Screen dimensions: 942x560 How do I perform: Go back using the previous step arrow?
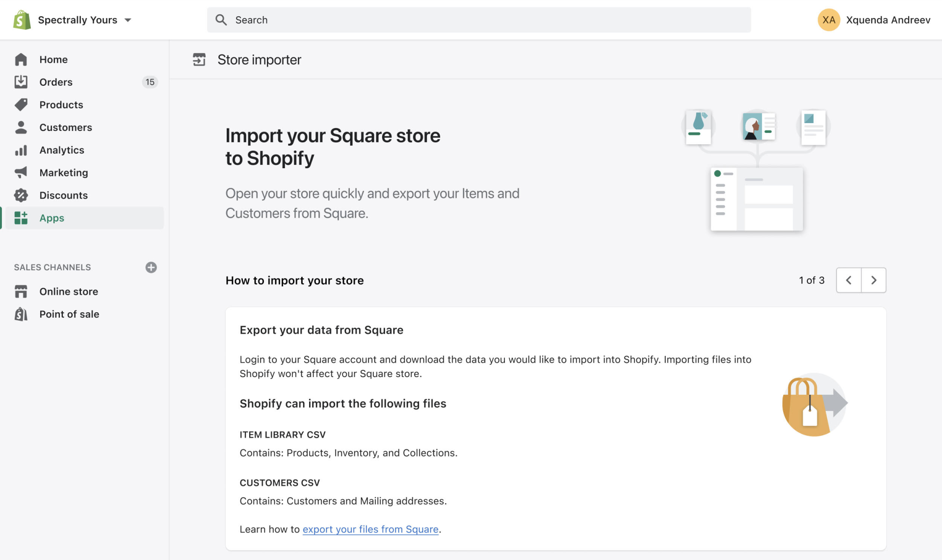tap(849, 280)
